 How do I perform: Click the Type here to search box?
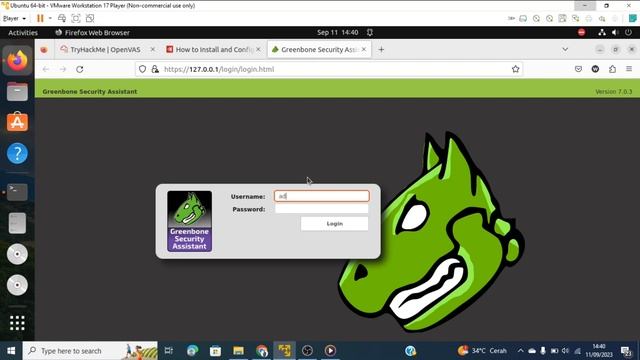point(90,351)
